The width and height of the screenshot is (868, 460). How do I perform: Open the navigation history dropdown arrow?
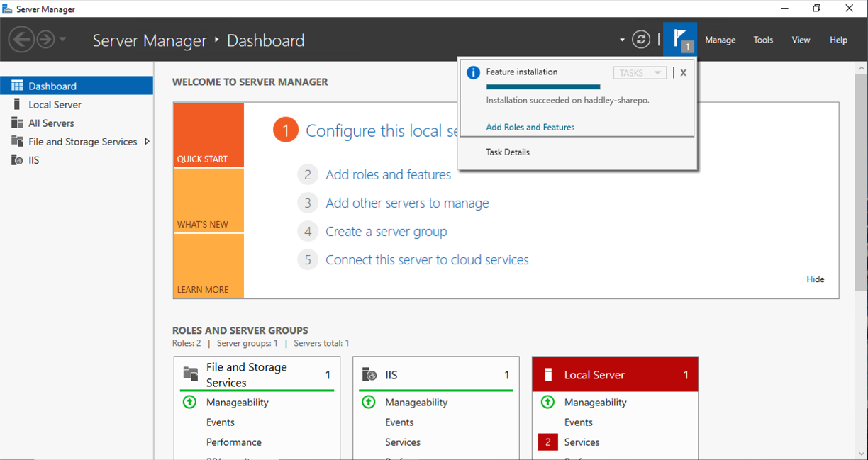(62, 40)
